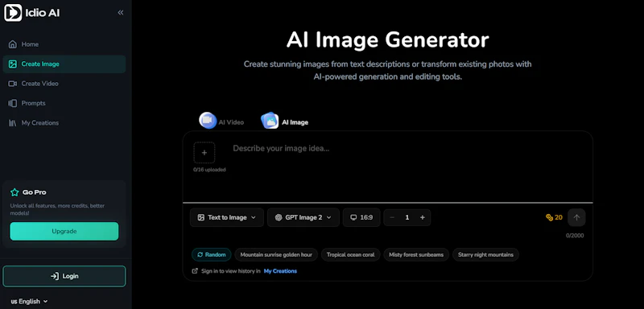Click the Go Pro star icon
Screen dimensions: 644x309
(14, 192)
